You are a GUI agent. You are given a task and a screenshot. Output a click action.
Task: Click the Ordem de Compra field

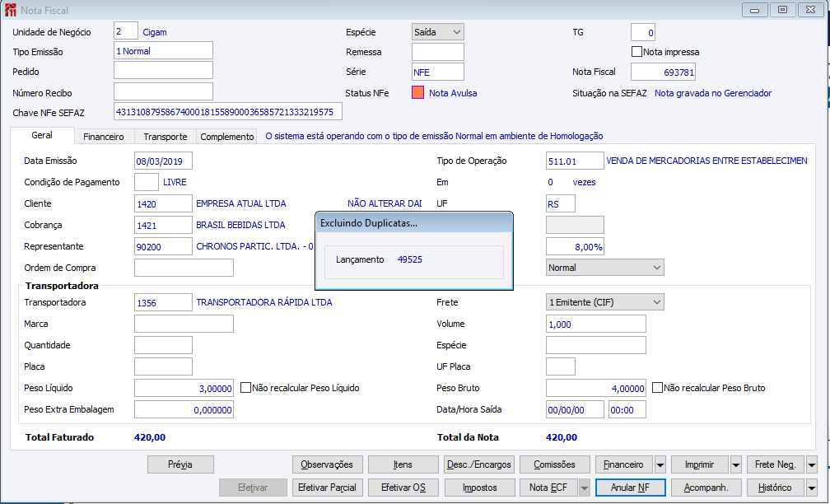[x=184, y=268]
